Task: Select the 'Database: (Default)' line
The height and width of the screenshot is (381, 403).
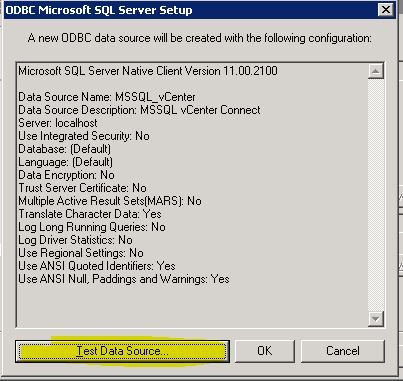Action: coord(64,149)
